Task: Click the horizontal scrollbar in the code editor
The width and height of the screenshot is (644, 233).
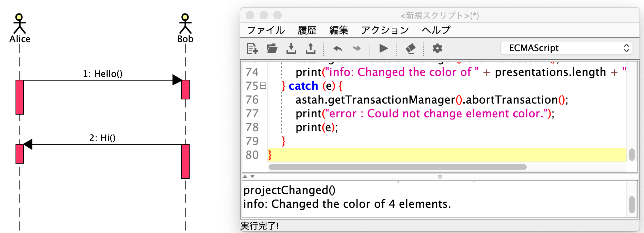Action: point(397,167)
